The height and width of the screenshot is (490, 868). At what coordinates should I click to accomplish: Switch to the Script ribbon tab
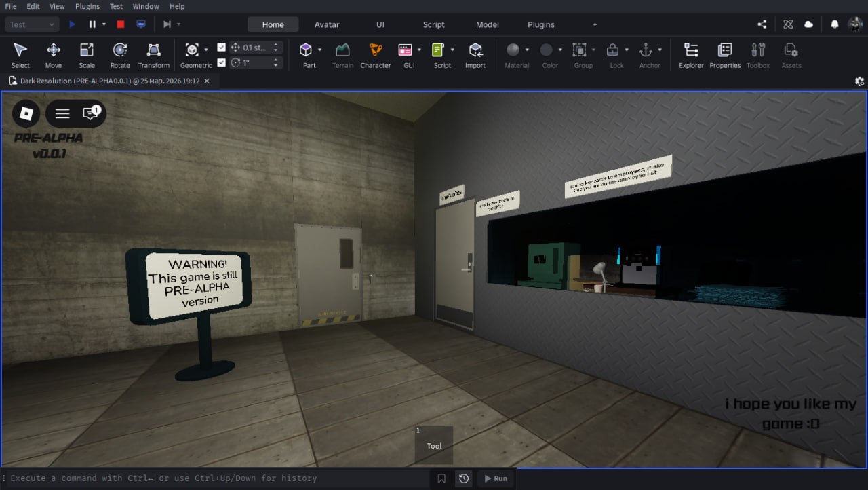[434, 24]
